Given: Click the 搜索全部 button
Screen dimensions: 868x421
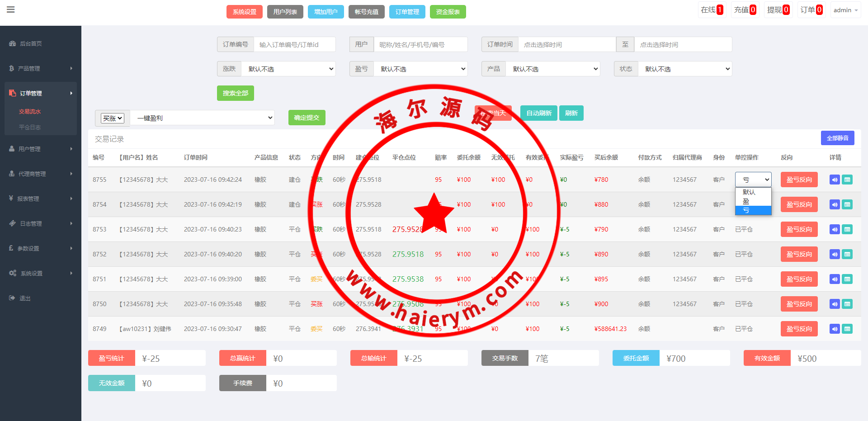Looking at the screenshot, I should pyautogui.click(x=235, y=93).
